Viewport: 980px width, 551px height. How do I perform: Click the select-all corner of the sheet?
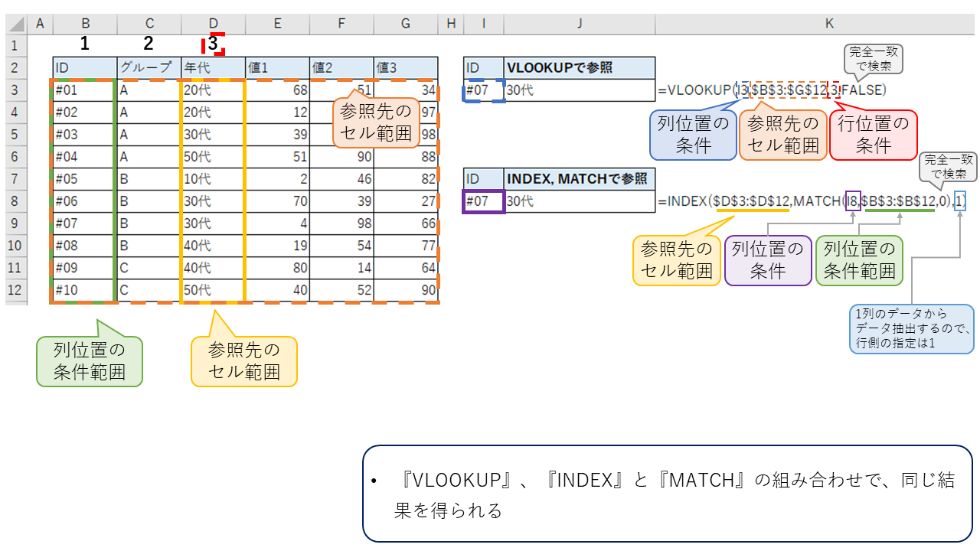click(x=13, y=24)
